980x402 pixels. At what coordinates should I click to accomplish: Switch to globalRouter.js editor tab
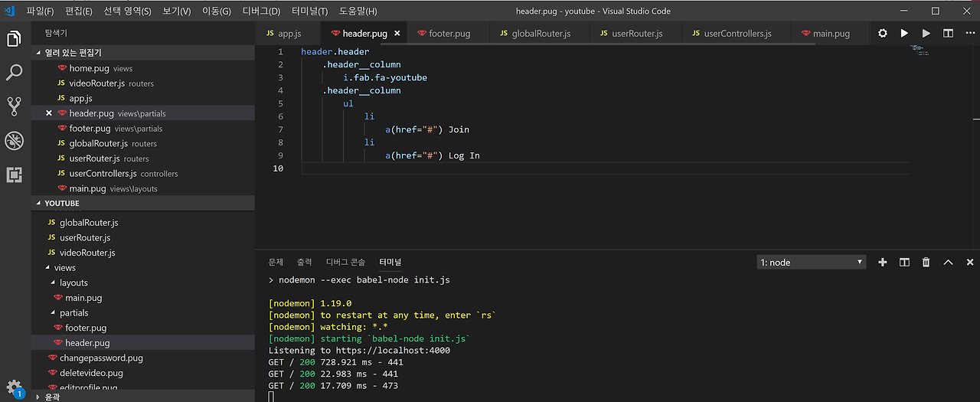(541, 34)
